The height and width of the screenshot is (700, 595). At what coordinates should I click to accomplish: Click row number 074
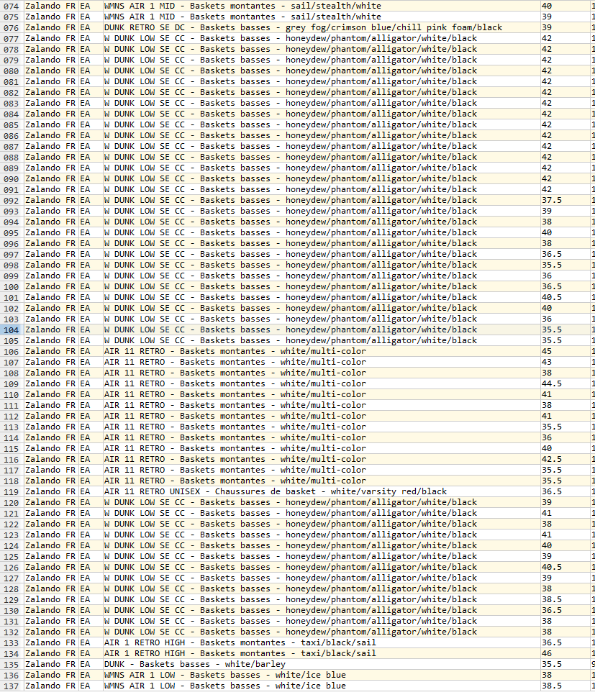point(12,6)
